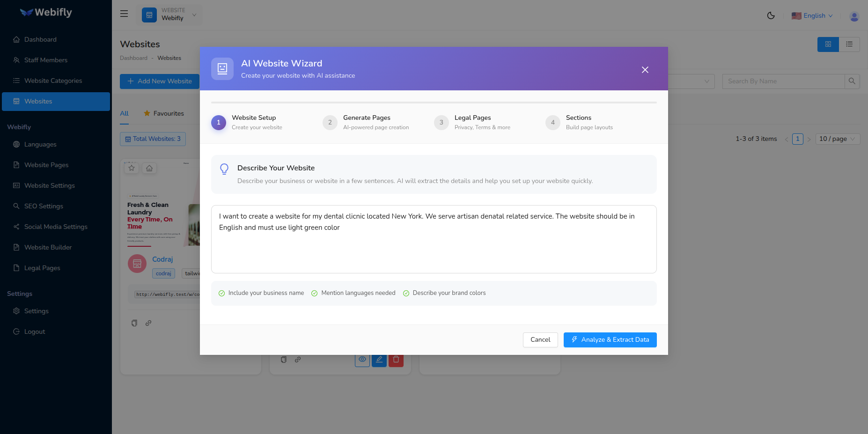The height and width of the screenshot is (434, 868).
Task: Open the profile avatar menu
Action: tap(854, 16)
